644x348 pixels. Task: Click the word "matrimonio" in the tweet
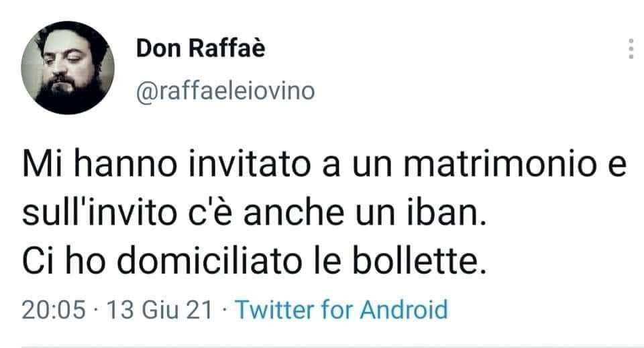500,164
